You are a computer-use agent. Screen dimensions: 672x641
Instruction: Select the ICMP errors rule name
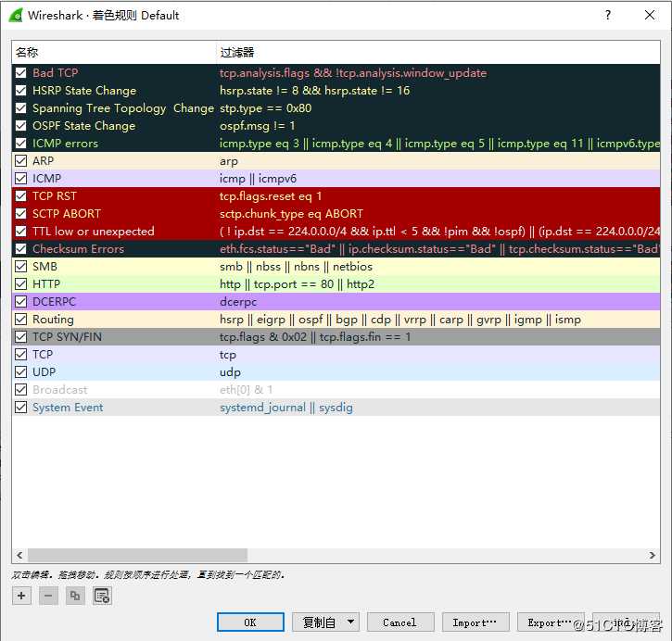(x=65, y=143)
